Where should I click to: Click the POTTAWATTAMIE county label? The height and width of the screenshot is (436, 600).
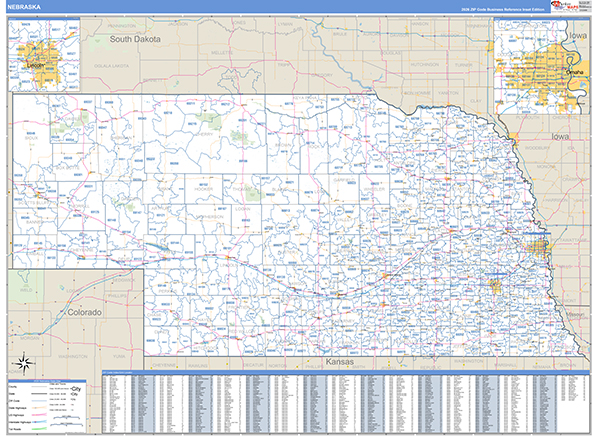click(x=568, y=240)
